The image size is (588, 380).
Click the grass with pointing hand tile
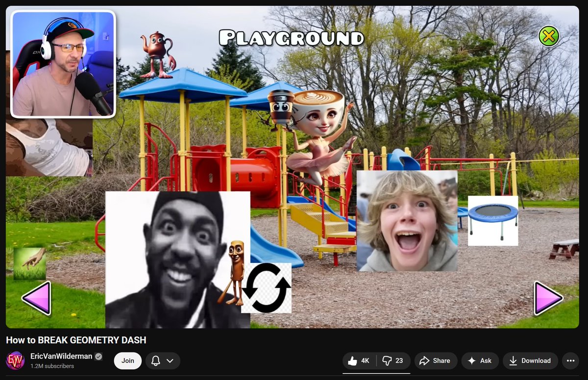pos(30,264)
